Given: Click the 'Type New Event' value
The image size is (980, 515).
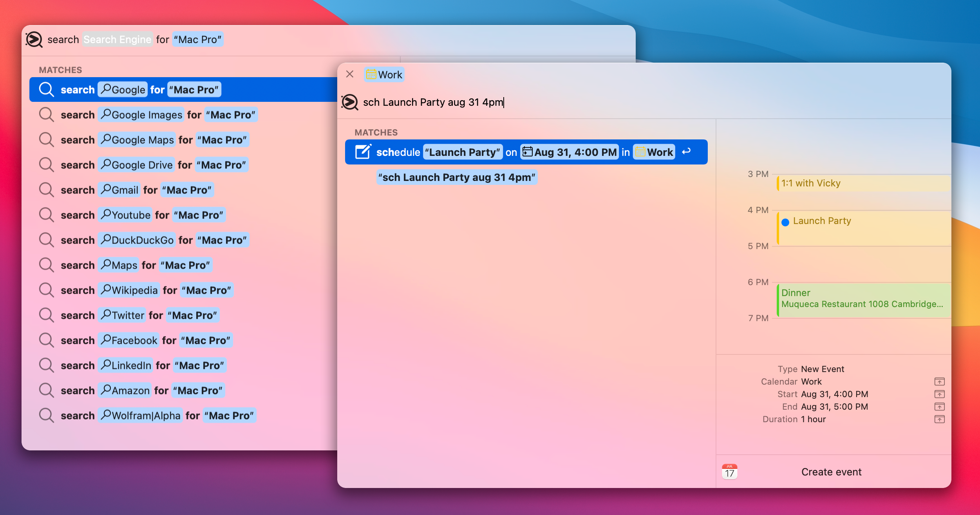Looking at the screenshot, I should point(823,369).
